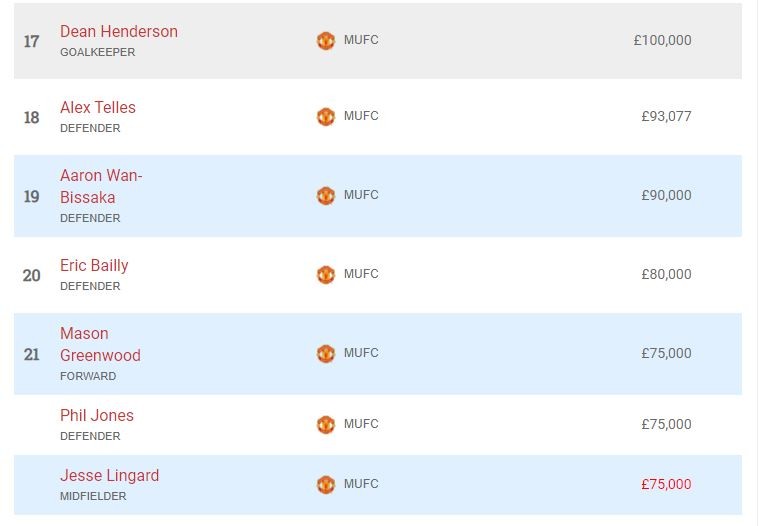Image resolution: width=761 pixels, height=526 pixels.
Task: Click the MUFC crest in Alex Telles row
Action: 325,117
